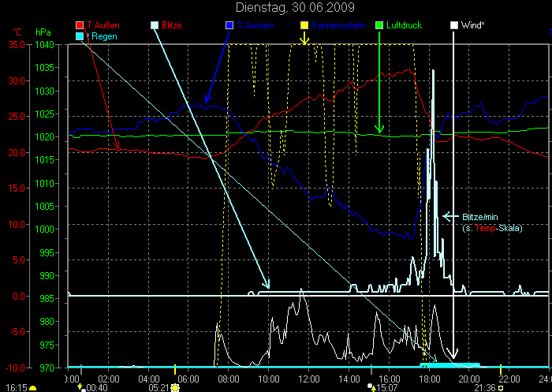This screenshot has width=552, height=392.
Task: Click the cyan Regen legend square
Action: [81, 37]
